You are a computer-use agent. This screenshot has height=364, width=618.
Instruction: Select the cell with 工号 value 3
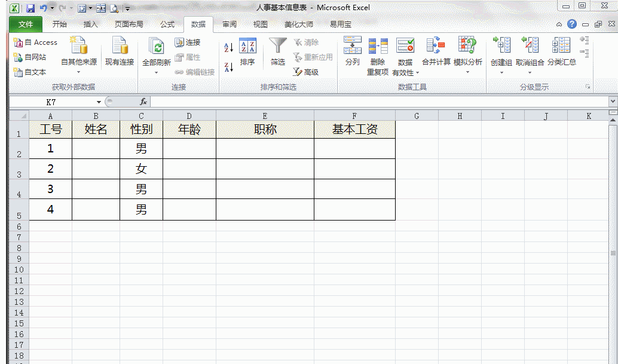(50, 189)
